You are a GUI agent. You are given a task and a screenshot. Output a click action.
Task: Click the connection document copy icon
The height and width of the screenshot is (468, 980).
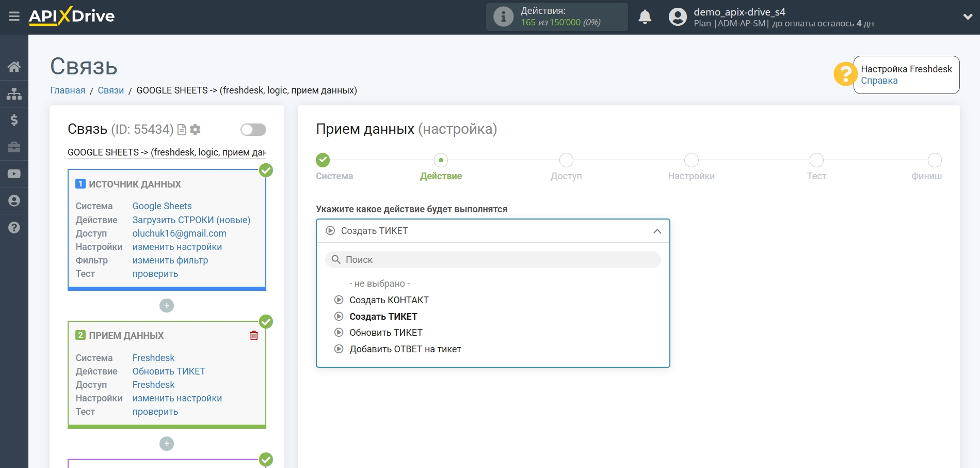[x=182, y=130]
